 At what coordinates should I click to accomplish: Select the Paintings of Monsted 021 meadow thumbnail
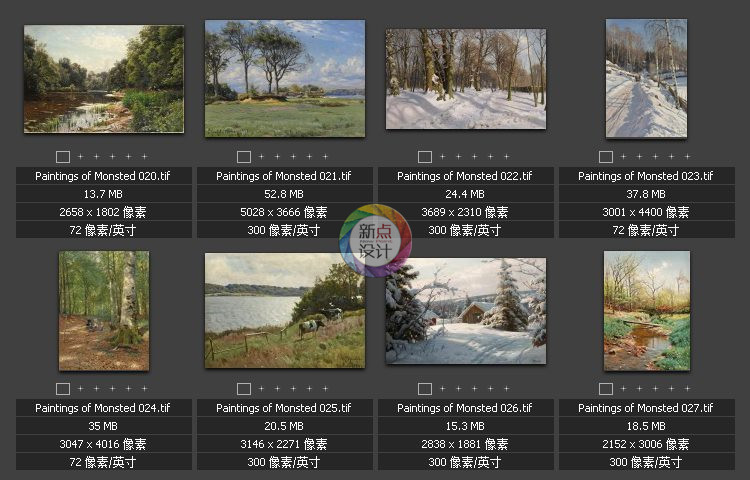pos(285,78)
